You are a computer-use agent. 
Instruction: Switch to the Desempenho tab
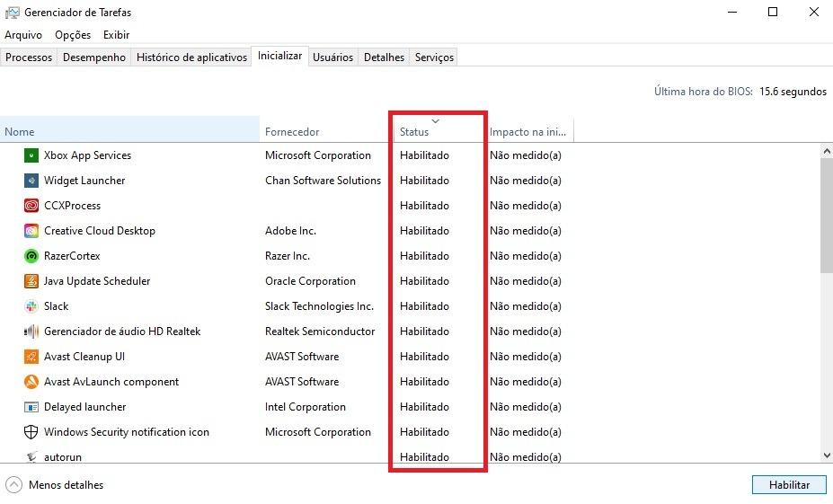(94, 57)
